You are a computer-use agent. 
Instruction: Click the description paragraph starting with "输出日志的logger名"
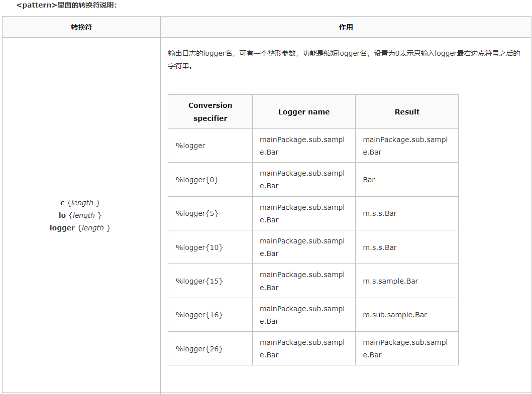(344, 59)
